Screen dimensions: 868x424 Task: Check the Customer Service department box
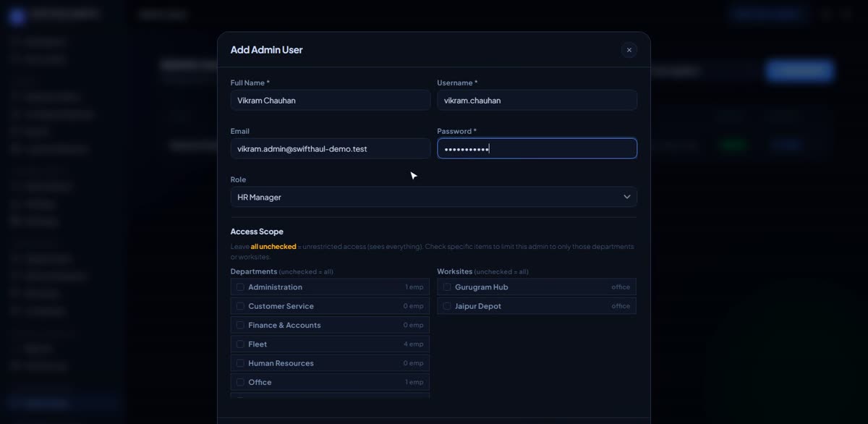[x=240, y=306]
